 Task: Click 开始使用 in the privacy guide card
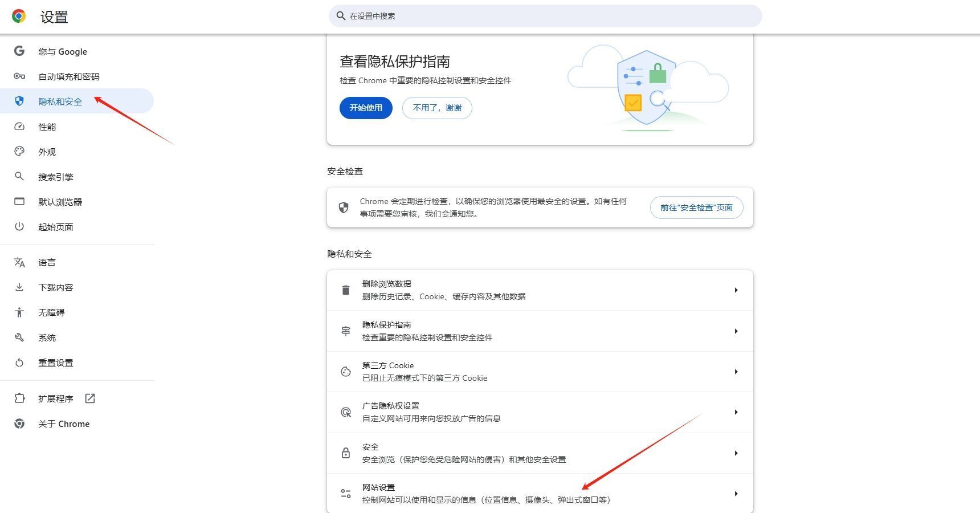point(365,108)
